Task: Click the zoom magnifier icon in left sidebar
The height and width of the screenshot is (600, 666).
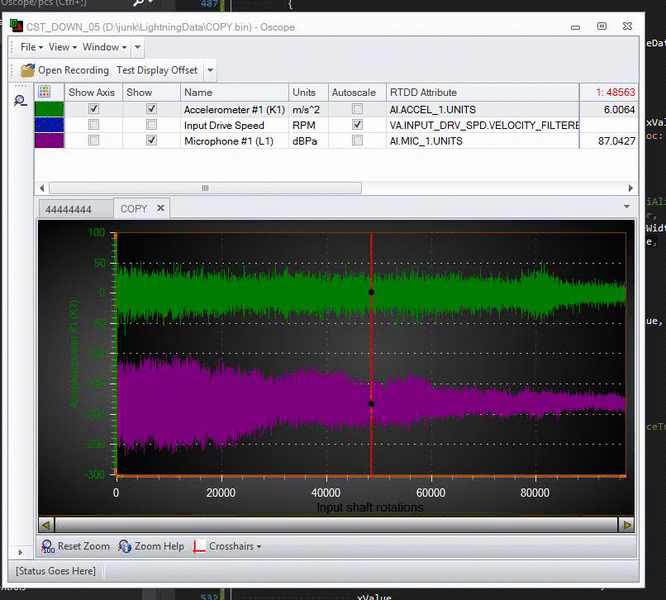Action: pyautogui.click(x=20, y=101)
